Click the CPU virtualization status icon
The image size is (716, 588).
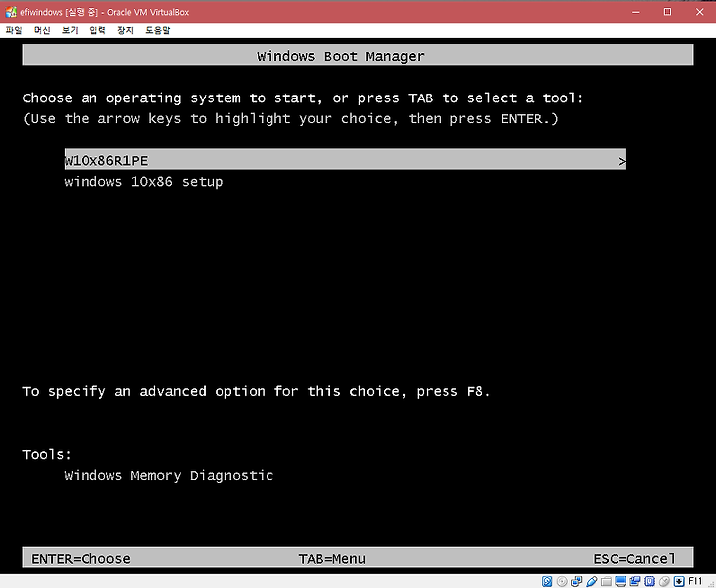point(649,581)
